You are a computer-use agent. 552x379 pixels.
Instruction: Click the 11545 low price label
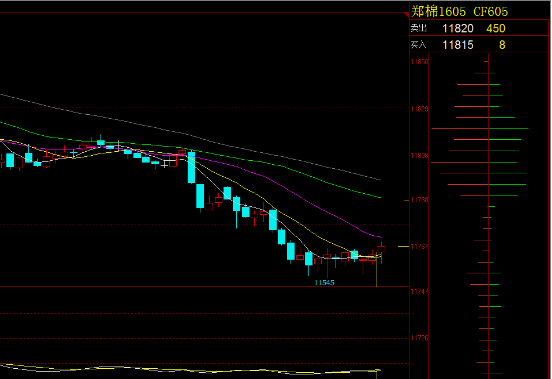(324, 283)
